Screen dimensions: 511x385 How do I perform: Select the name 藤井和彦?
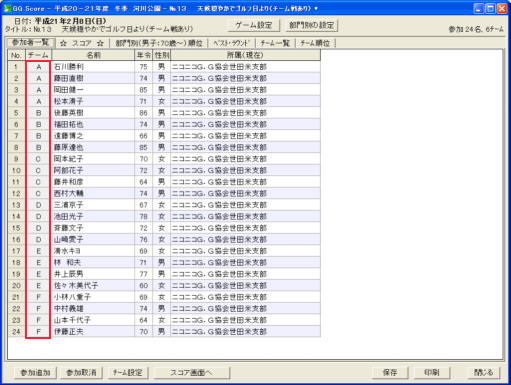[69, 182]
